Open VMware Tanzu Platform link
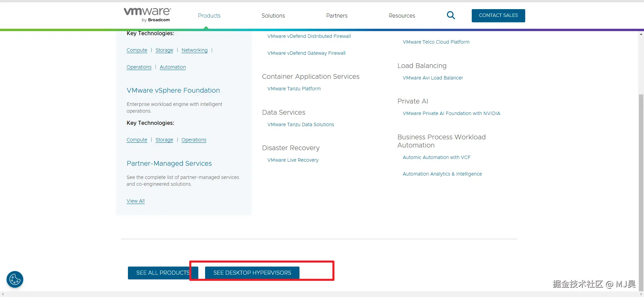The height and width of the screenshot is (297, 644). [294, 89]
